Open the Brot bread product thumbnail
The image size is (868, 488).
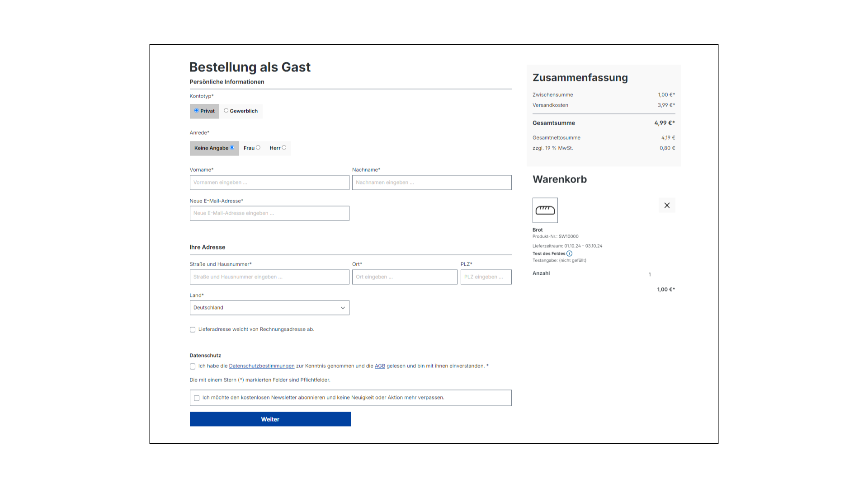pyautogui.click(x=545, y=210)
